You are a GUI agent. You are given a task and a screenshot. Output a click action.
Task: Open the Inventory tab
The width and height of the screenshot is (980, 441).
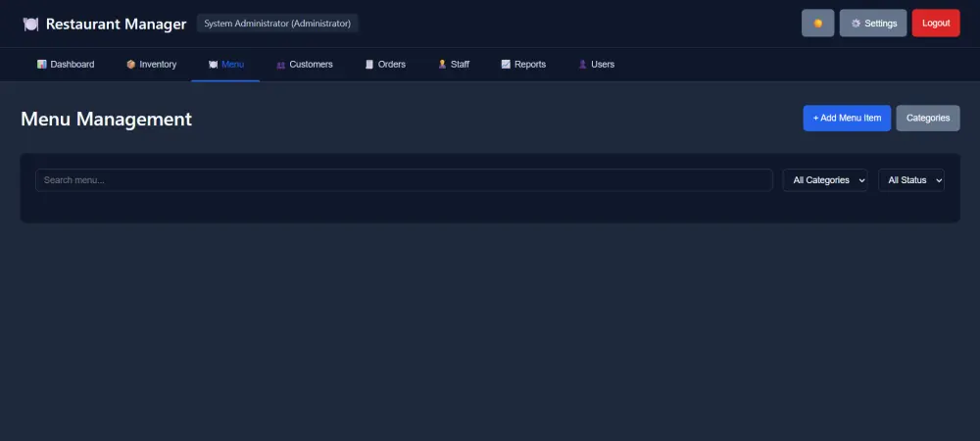pyautogui.click(x=151, y=65)
